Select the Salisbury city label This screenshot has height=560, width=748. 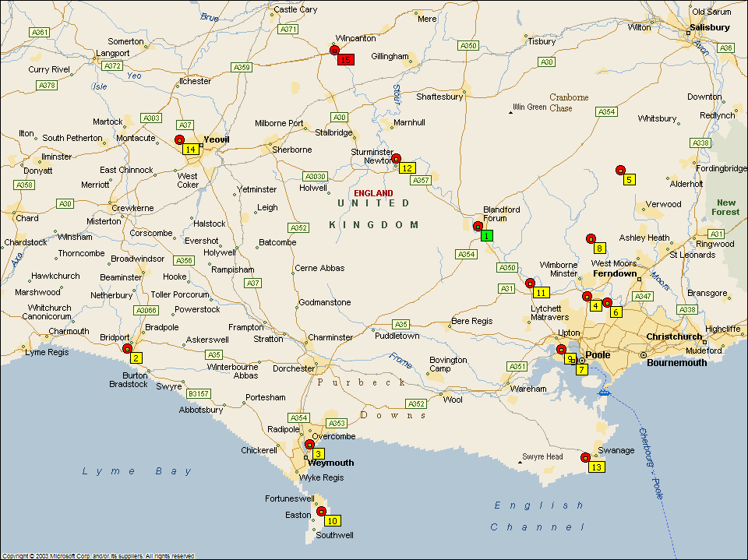(x=708, y=27)
